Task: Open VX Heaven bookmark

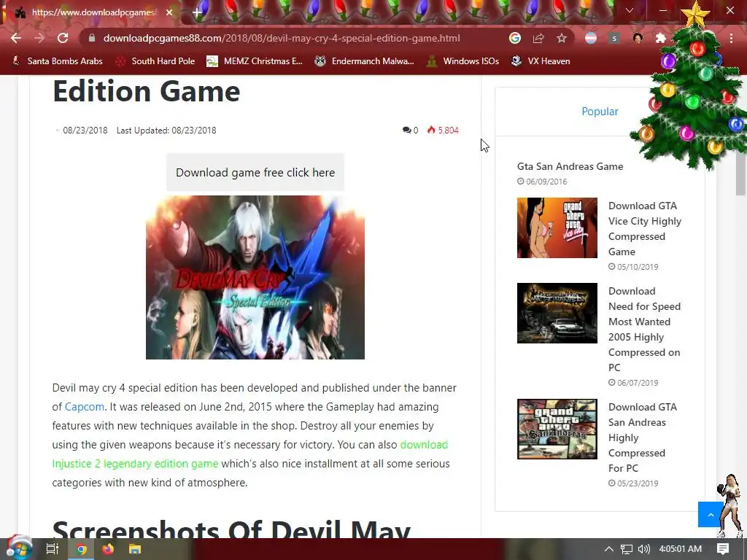Action: [x=541, y=61]
